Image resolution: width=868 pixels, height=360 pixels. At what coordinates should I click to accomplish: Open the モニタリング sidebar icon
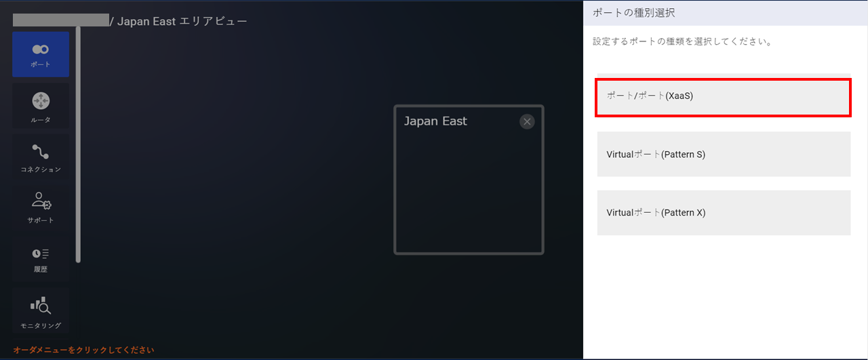41,312
